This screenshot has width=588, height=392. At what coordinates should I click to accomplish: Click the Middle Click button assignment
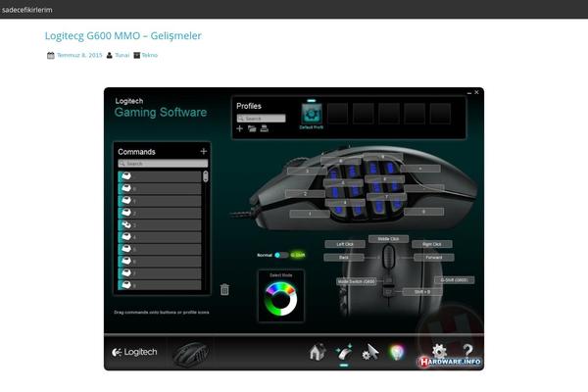point(388,238)
